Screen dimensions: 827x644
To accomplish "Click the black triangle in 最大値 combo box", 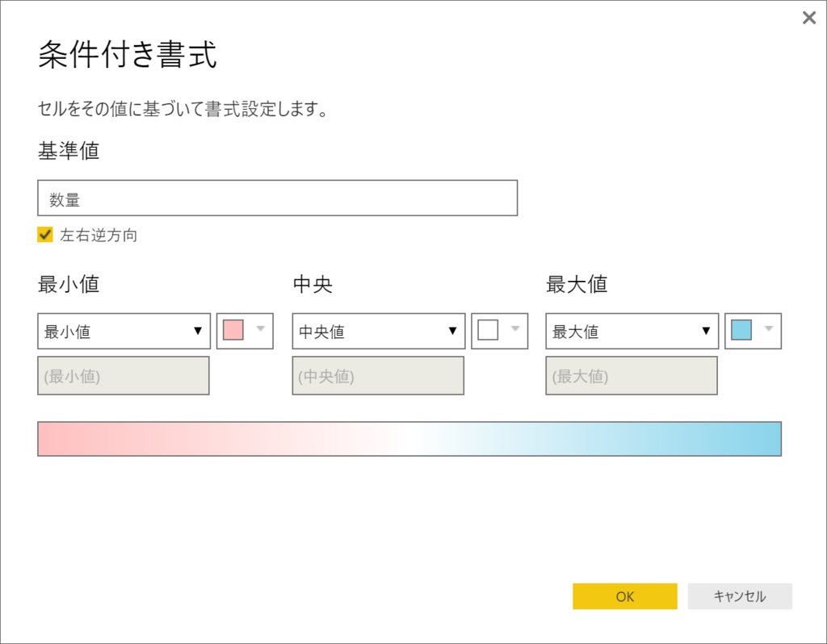I will [x=706, y=331].
